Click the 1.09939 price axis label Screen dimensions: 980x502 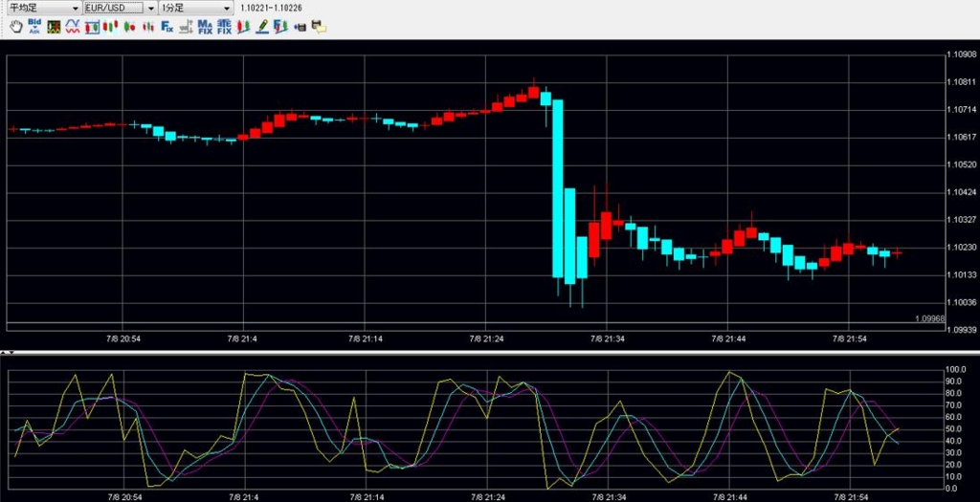pyautogui.click(x=962, y=329)
